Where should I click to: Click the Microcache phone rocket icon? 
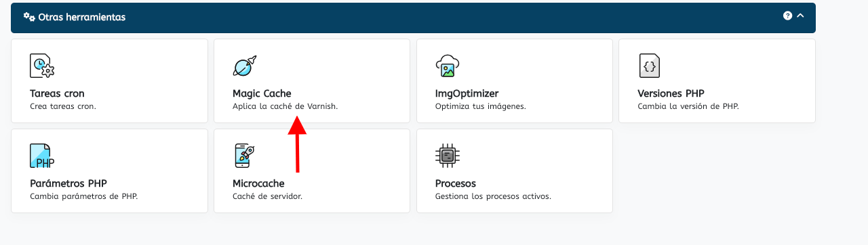[244, 156]
